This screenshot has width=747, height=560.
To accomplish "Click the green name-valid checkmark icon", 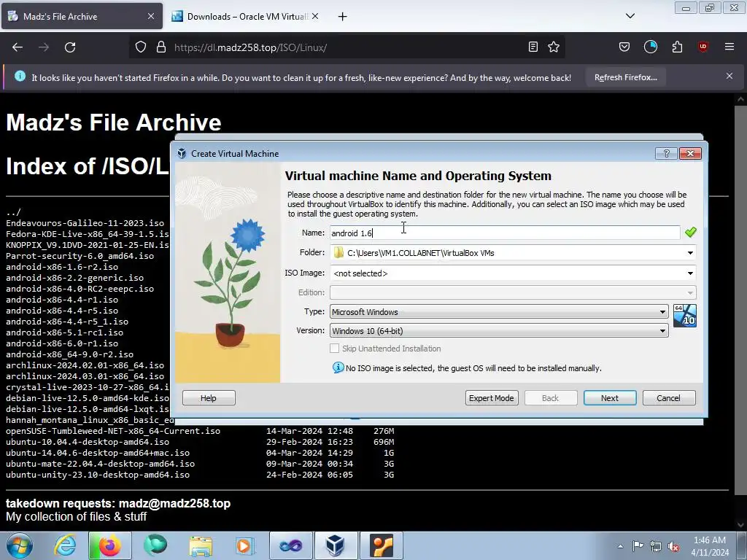I will [690, 233].
